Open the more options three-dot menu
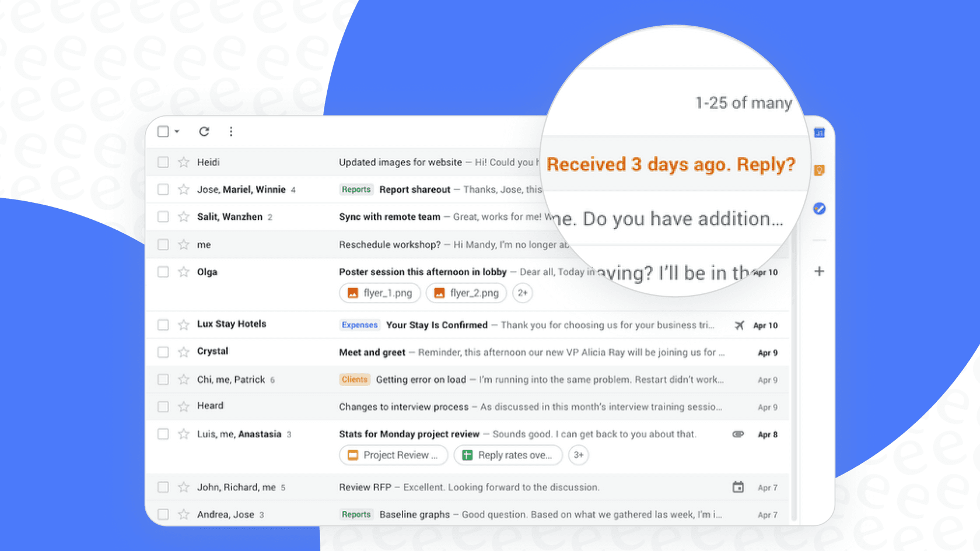 [231, 132]
